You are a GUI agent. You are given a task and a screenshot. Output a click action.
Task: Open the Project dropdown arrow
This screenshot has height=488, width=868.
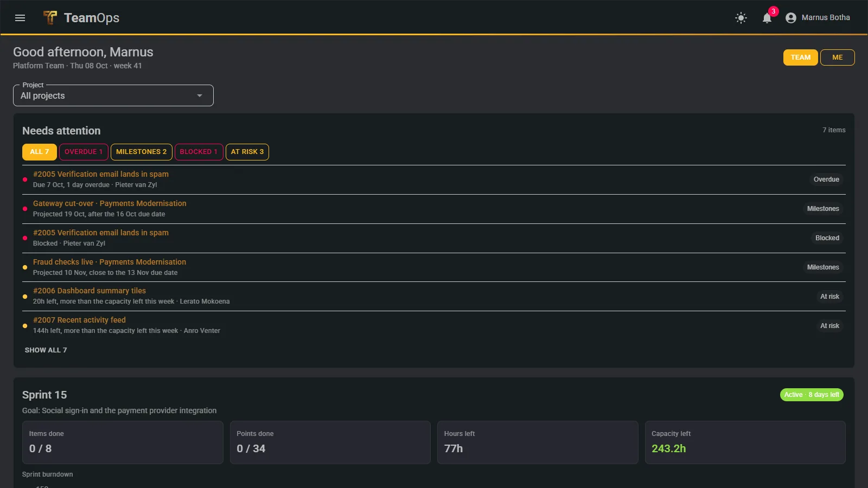(200, 96)
